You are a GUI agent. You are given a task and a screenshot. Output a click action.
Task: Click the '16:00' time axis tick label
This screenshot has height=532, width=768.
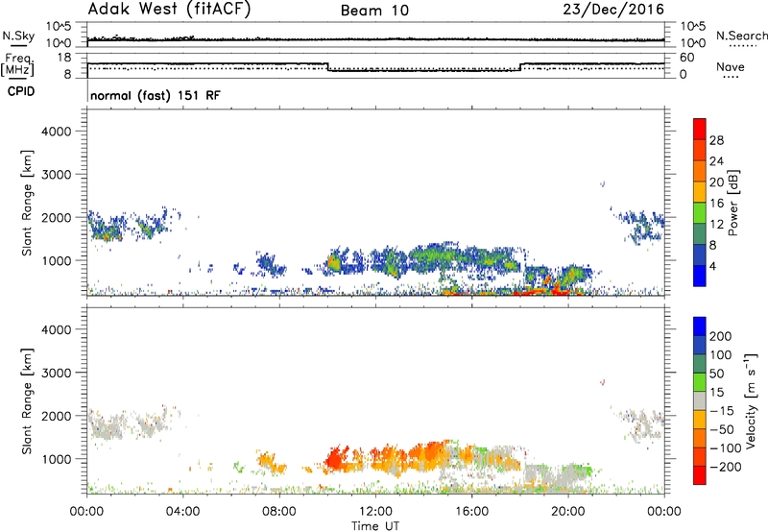pyautogui.click(x=471, y=512)
